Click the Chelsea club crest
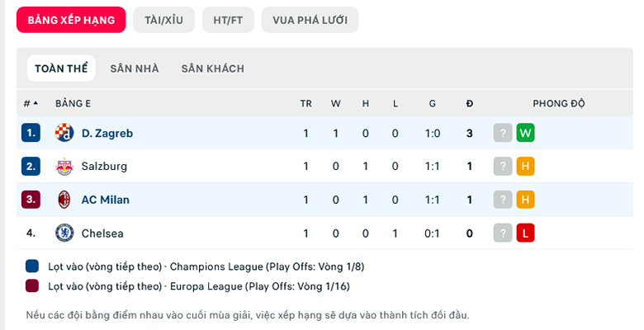This screenshot has height=330, width=644. (x=64, y=233)
